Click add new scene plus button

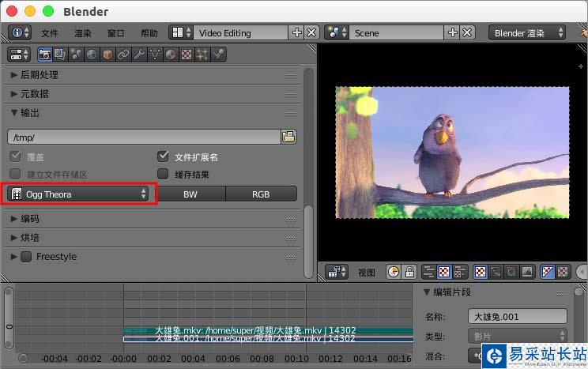452,32
